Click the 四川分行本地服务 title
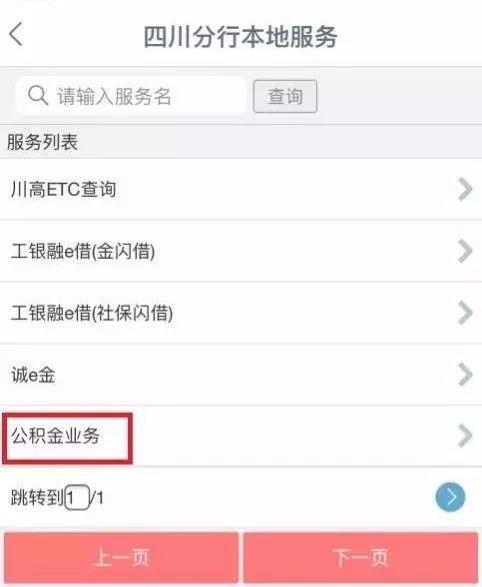This screenshot has height=587, width=482. pos(241,37)
